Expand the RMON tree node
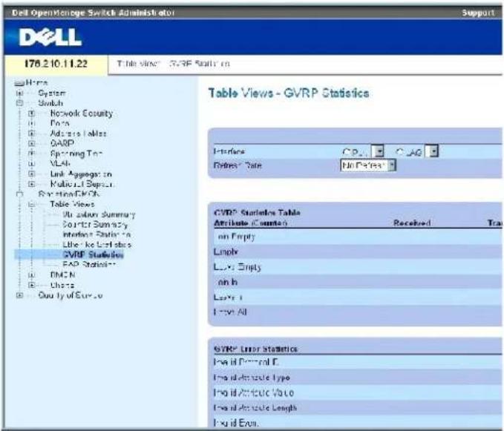 coord(31,275)
